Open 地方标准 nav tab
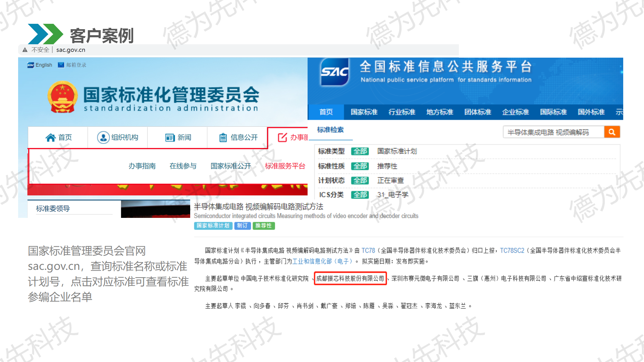 [440, 112]
